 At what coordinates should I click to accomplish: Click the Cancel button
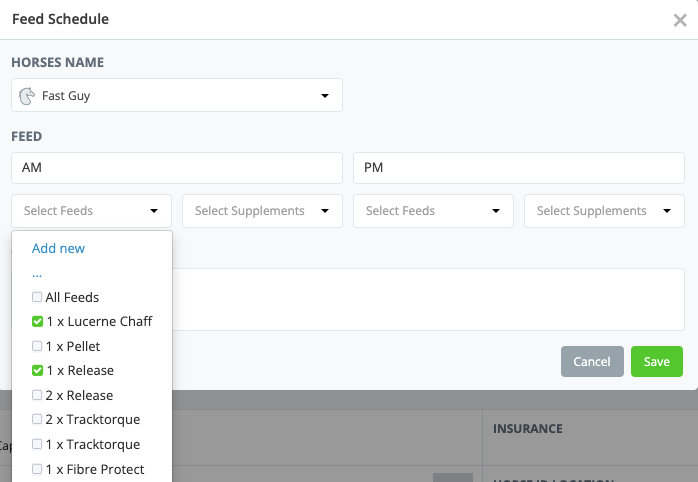tap(592, 362)
